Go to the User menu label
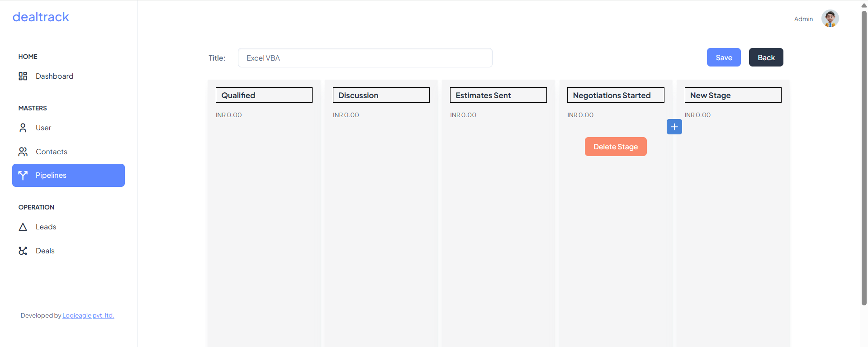 43,128
